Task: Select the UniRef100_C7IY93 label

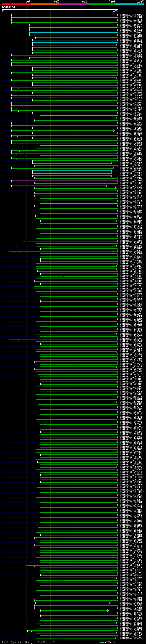Action: tap(131, 241)
